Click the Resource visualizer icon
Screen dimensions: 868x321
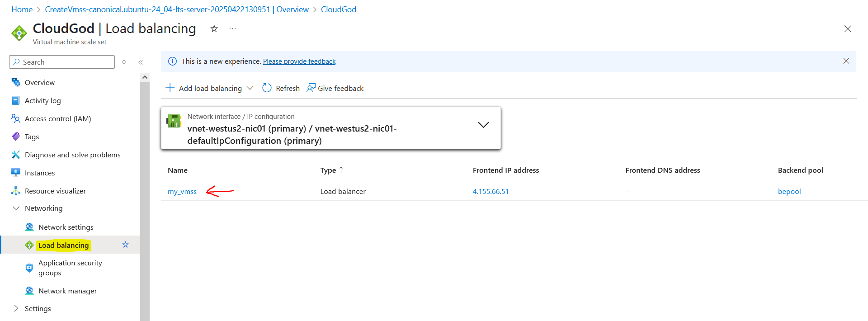pos(16,191)
